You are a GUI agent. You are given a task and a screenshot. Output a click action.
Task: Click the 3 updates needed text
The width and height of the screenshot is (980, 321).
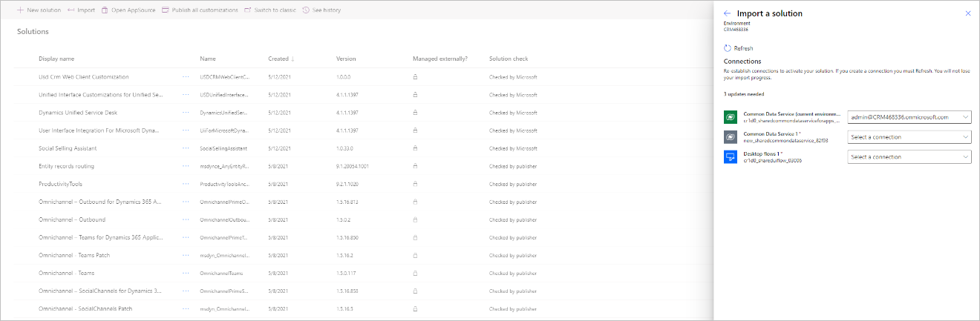(x=744, y=94)
